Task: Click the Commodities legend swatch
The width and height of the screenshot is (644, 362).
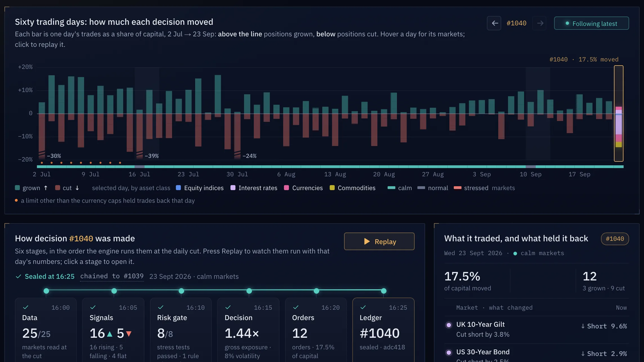Action: [332, 188]
